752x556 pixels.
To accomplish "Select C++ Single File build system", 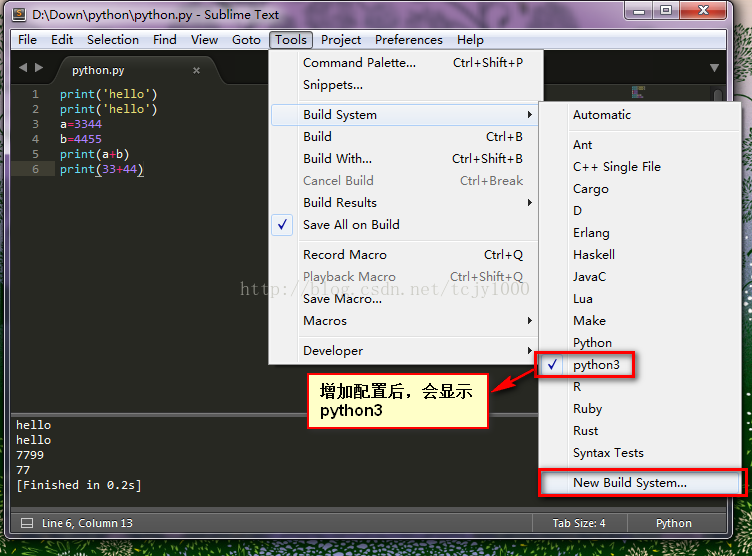I will click(640, 167).
